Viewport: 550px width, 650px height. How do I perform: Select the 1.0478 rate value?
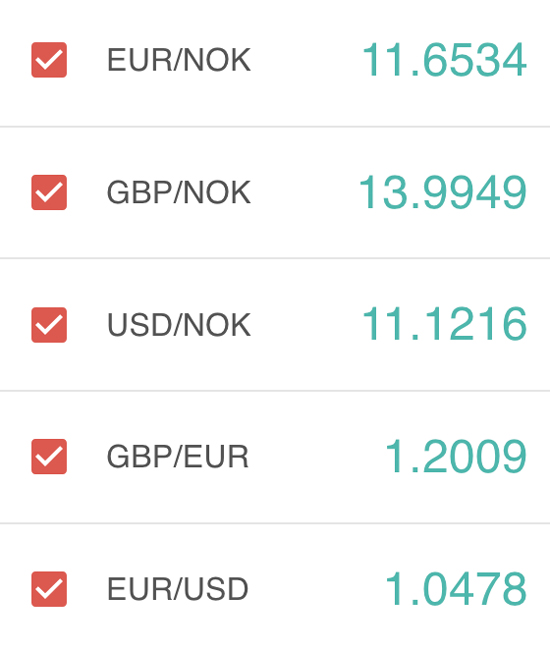(456, 589)
